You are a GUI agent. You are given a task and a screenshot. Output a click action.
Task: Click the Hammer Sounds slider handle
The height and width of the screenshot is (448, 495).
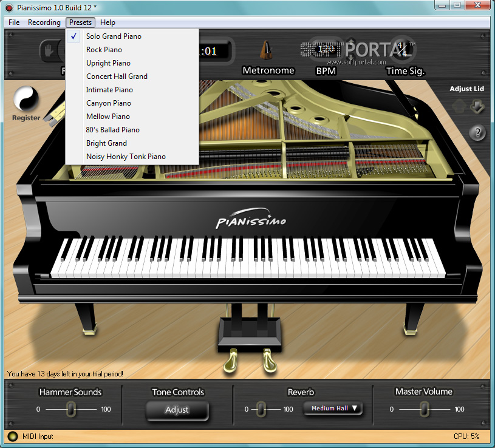[x=71, y=409]
